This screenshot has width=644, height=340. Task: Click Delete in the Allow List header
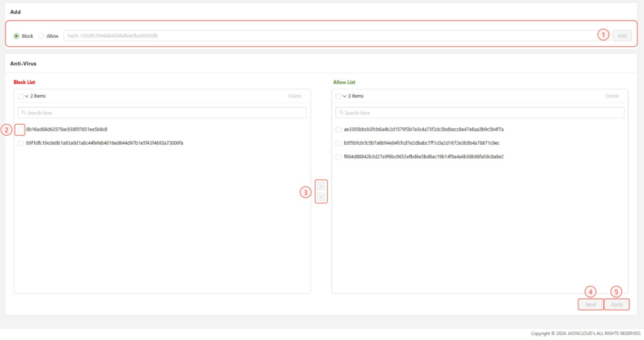(x=612, y=96)
